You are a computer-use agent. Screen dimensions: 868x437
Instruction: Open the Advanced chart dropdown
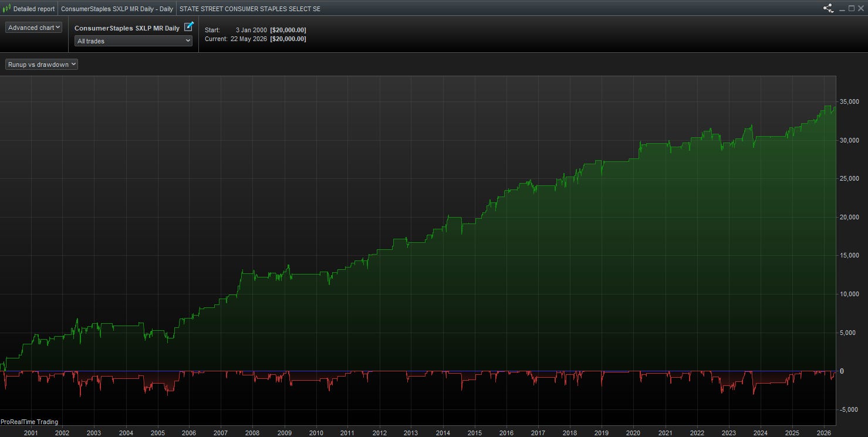point(33,28)
